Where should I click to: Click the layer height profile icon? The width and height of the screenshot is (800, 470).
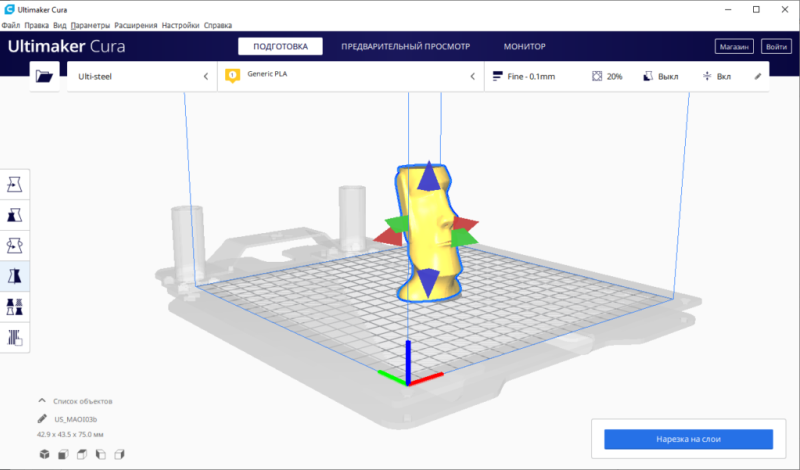tap(497, 77)
